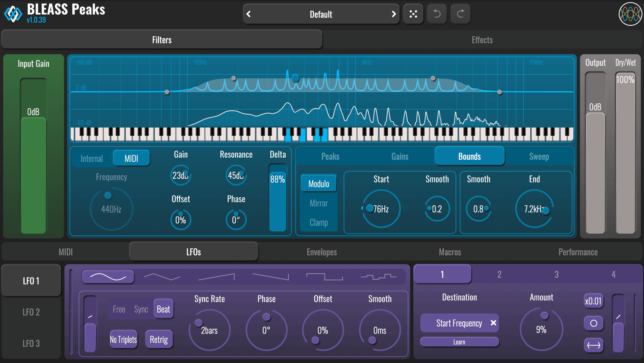Click the Delta 88% slider

[278, 199]
